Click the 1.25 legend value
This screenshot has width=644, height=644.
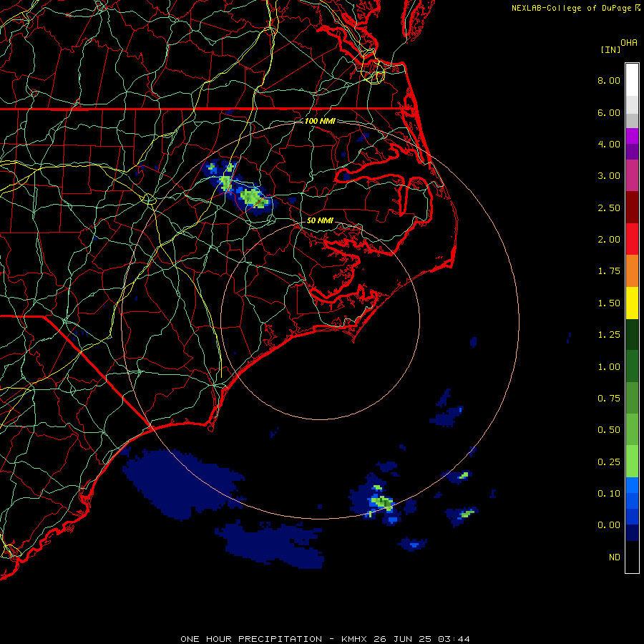[x=609, y=335]
